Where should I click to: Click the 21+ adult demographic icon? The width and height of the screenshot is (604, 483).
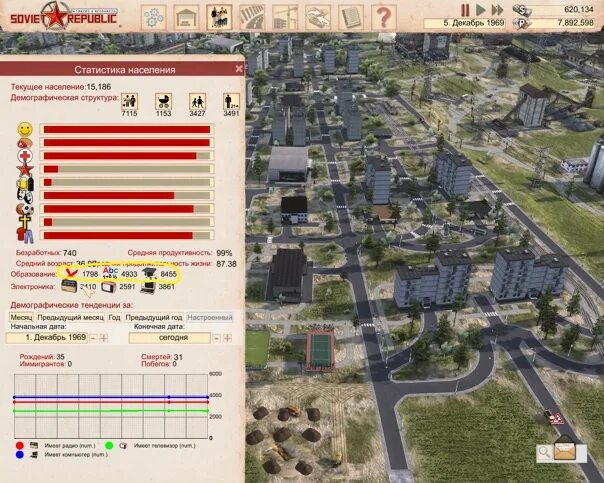(231, 101)
